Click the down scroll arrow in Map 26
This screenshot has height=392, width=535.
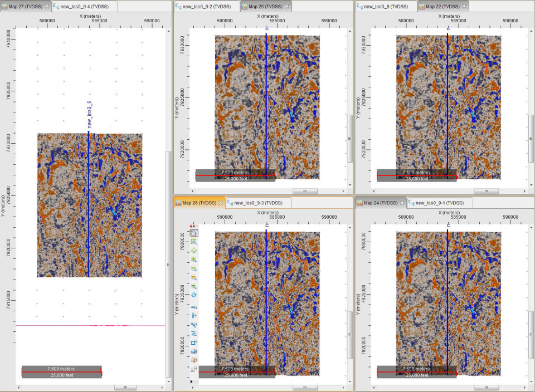pos(350,381)
